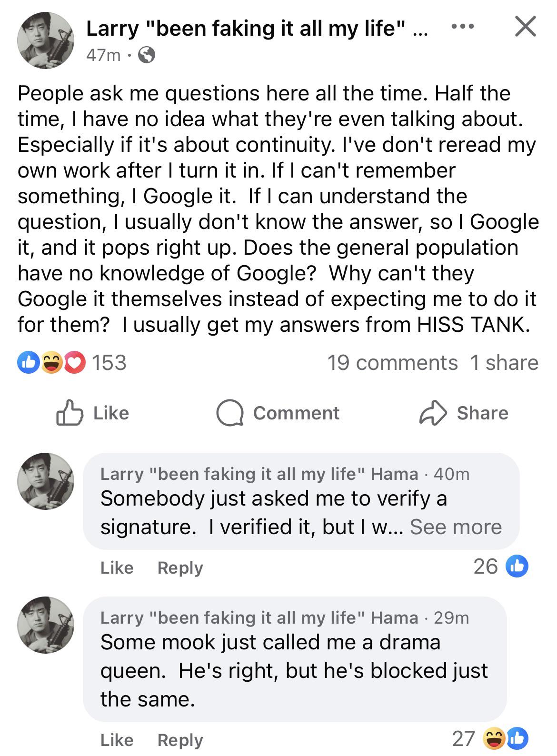
Task: View the 1 share details
Action: pyautogui.click(x=504, y=363)
